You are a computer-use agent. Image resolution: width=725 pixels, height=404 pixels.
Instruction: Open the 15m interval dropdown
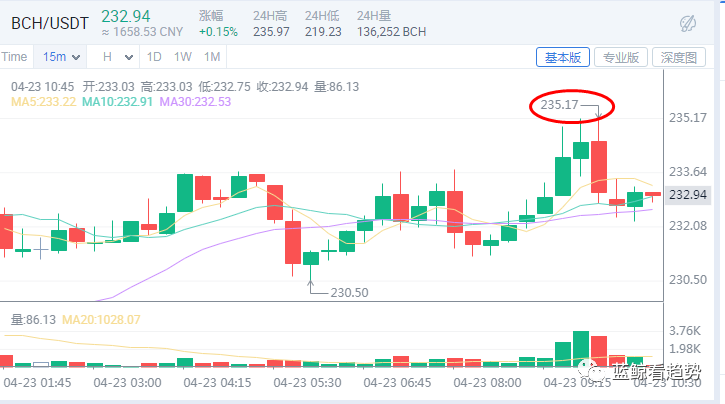pos(61,57)
